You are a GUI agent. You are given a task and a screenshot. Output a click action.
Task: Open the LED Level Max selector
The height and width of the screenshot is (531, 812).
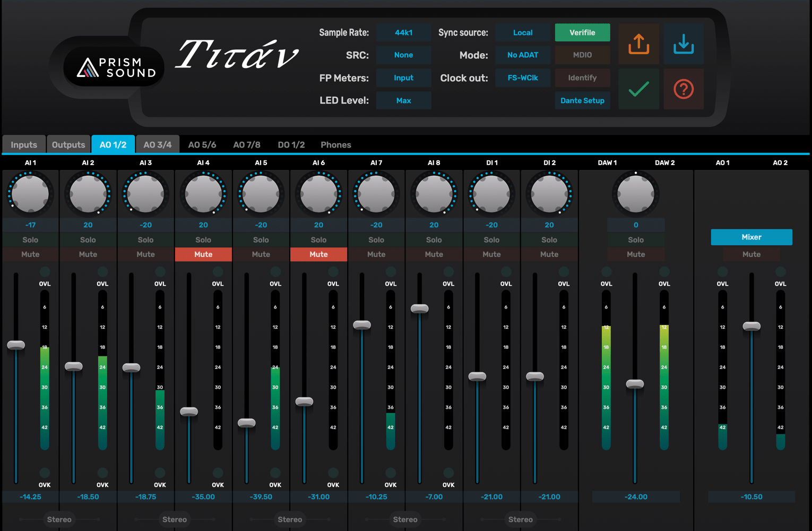point(403,100)
